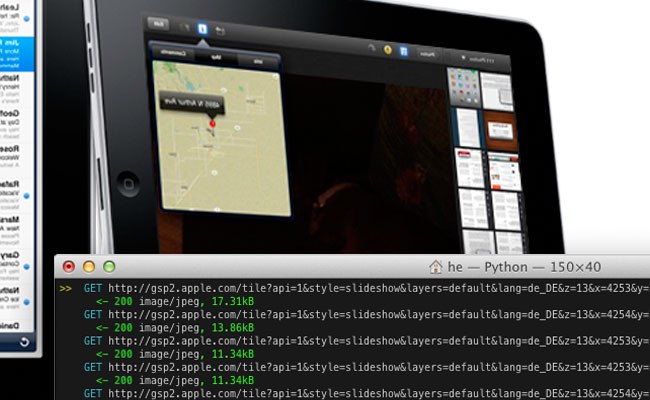The image size is (650, 400).
Task: Tap the yellow circle icon in iPad toolbar
Action: pyautogui.click(x=388, y=50)
